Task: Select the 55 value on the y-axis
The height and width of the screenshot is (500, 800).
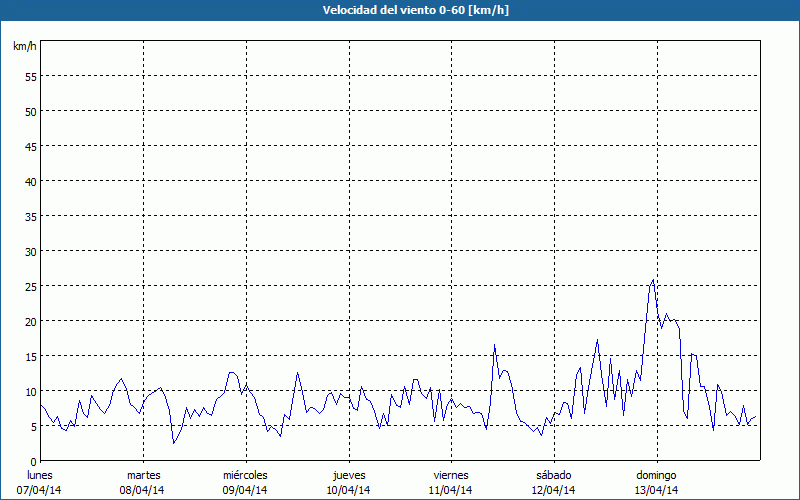Action: pos(31,76)
